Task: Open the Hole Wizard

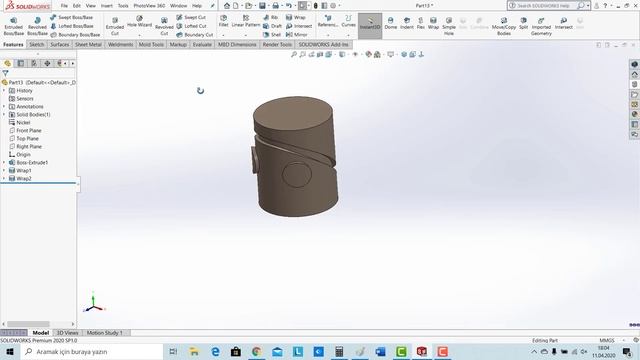Action: (x=139, y=22)
